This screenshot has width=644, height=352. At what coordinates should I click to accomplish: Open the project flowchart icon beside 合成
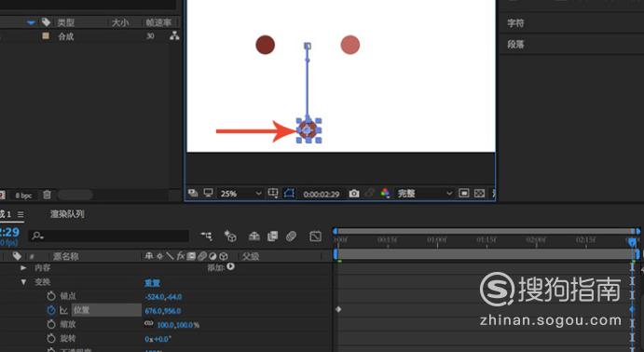point(174,36)
